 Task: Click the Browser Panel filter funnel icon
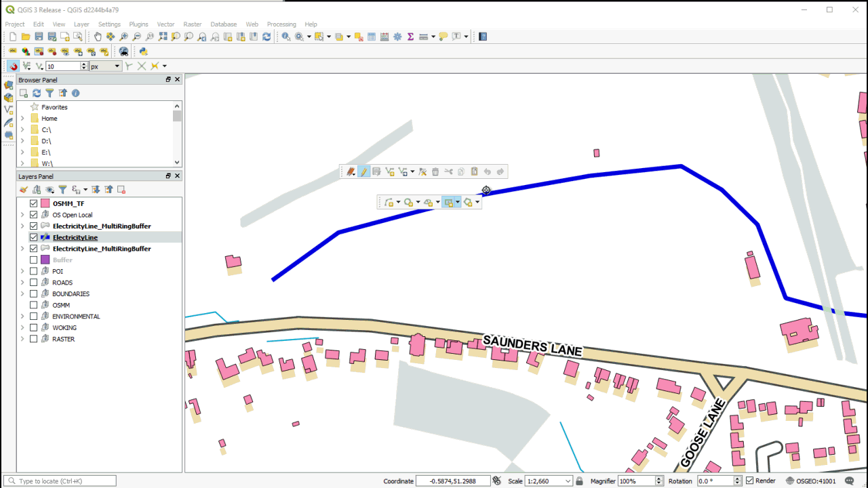pos(50,93)
